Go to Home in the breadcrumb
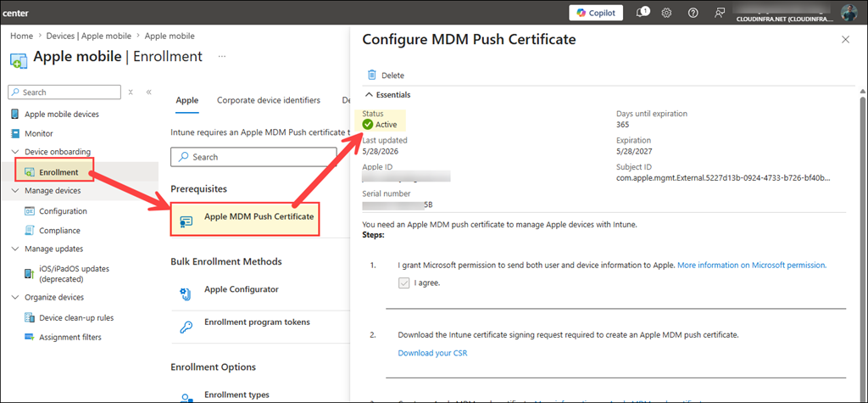The width and height of the screenshot is (868, 403). [21, 36]
